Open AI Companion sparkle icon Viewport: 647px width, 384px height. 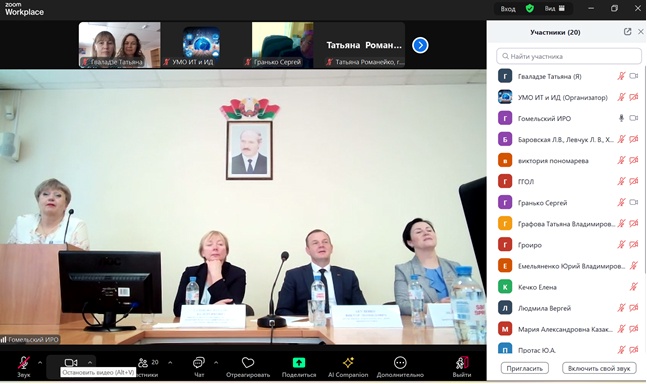pyautogui.click(x=348, y=363)
